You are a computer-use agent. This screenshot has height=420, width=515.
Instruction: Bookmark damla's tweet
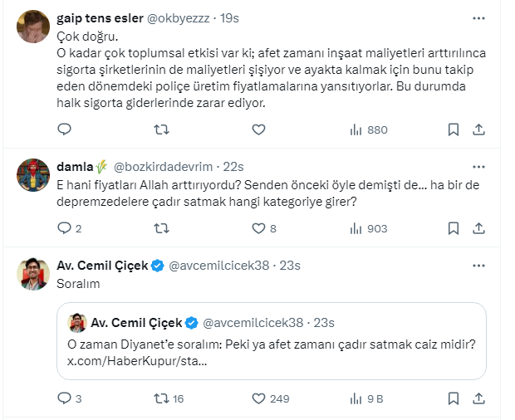pos(454,228)
